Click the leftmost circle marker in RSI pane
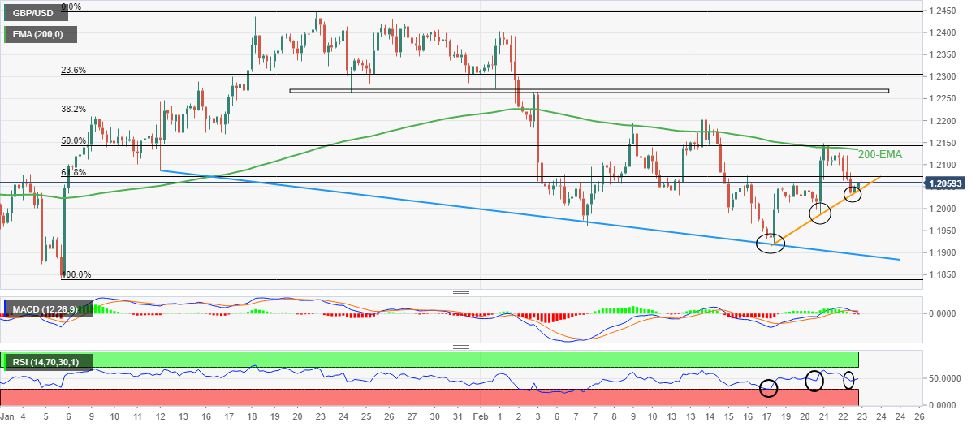Screen dimensions: 980x427 tap(768, 388)
